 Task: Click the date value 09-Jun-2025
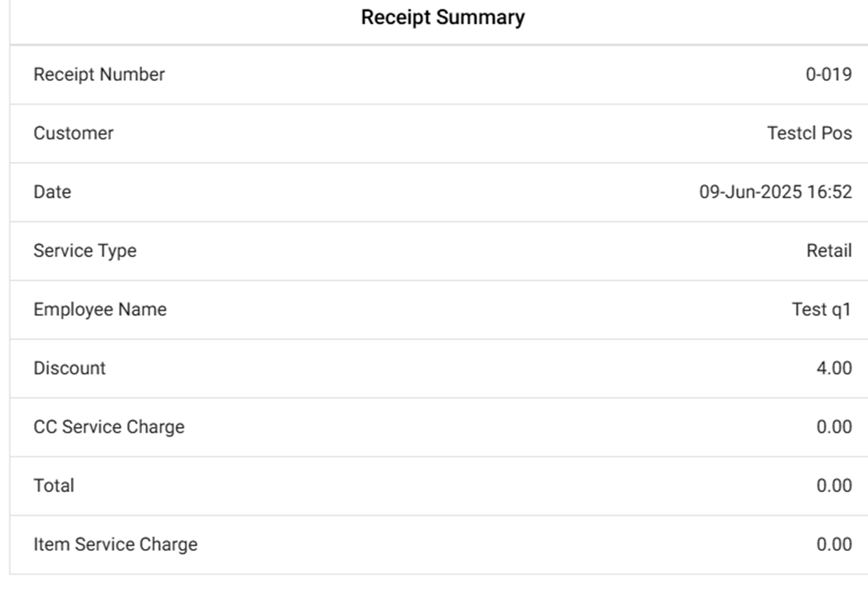[x=751, y=192]
